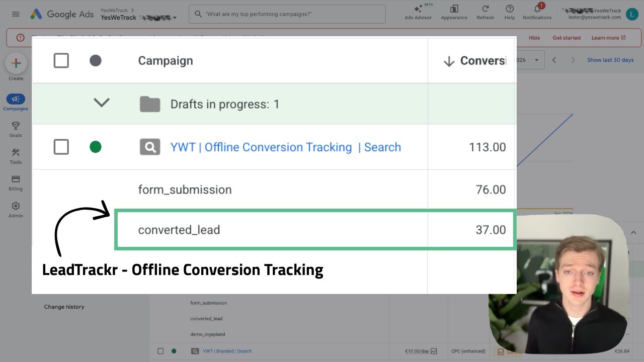The height and width of the screenshot is (362, 644).
Task: Click the YesWeTrack breadcrumb above account name
Action: [x=114, y=10]
